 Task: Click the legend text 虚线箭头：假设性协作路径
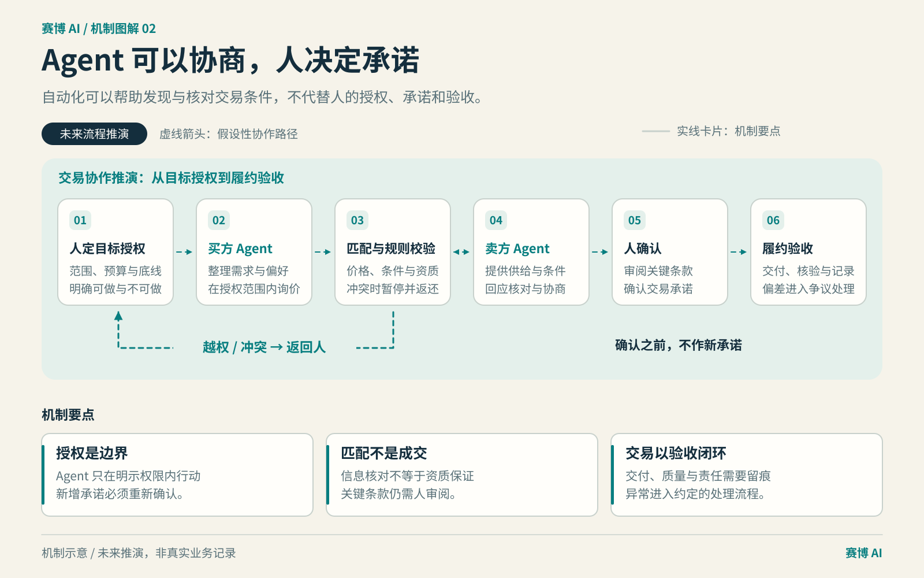tap(229, 134)
